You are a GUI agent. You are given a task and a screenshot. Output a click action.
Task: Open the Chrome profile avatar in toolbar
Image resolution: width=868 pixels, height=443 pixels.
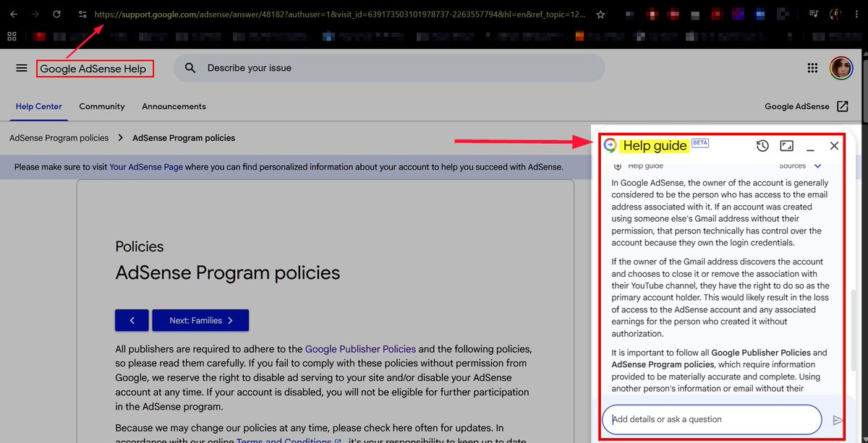pyautogui.click(x=834, y=14)
